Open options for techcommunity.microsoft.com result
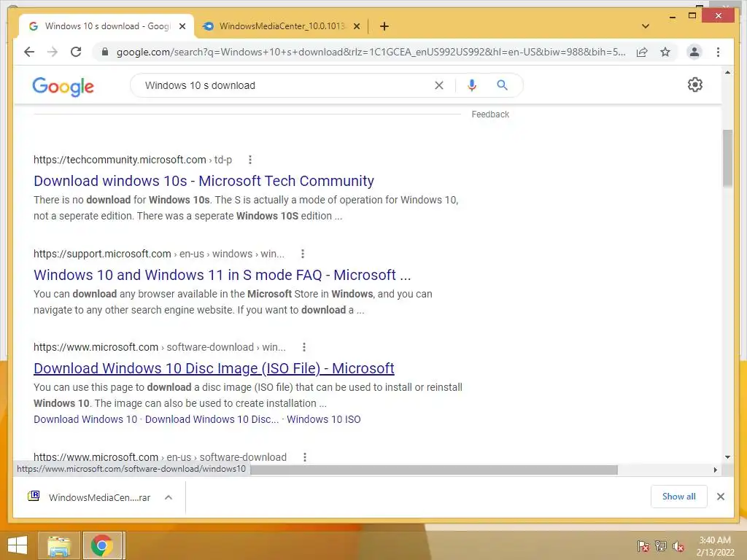Viewport: 747px width, 560px height. [250, 160]
